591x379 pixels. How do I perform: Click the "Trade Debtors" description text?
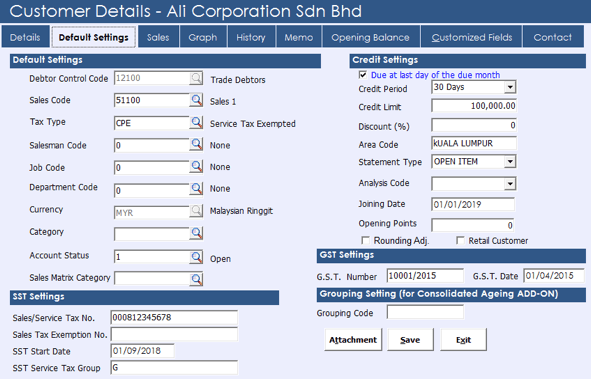(238, 80)
